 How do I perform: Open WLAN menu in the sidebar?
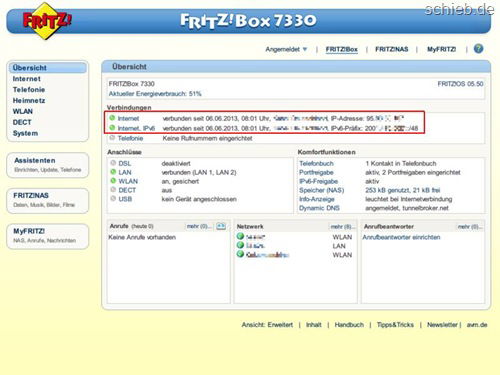tap(23, 111)
